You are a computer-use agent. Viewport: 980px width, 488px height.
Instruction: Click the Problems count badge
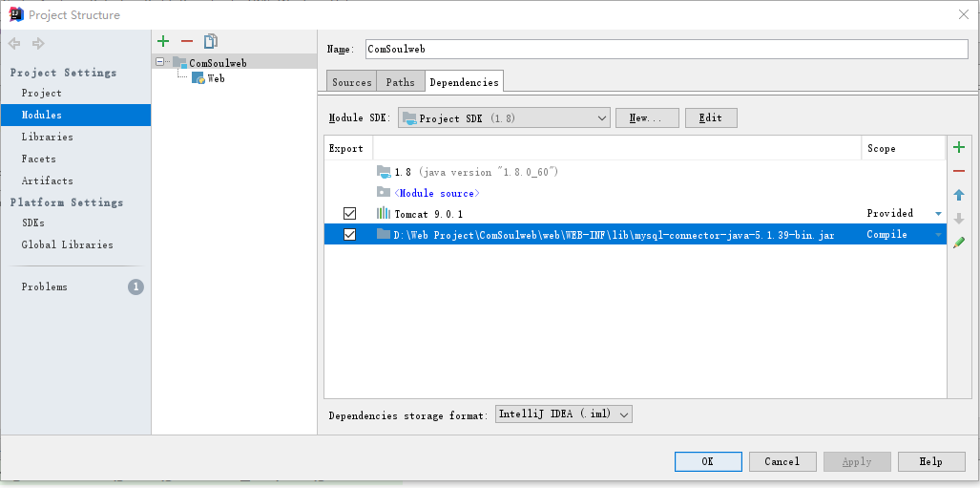point(136,287)
